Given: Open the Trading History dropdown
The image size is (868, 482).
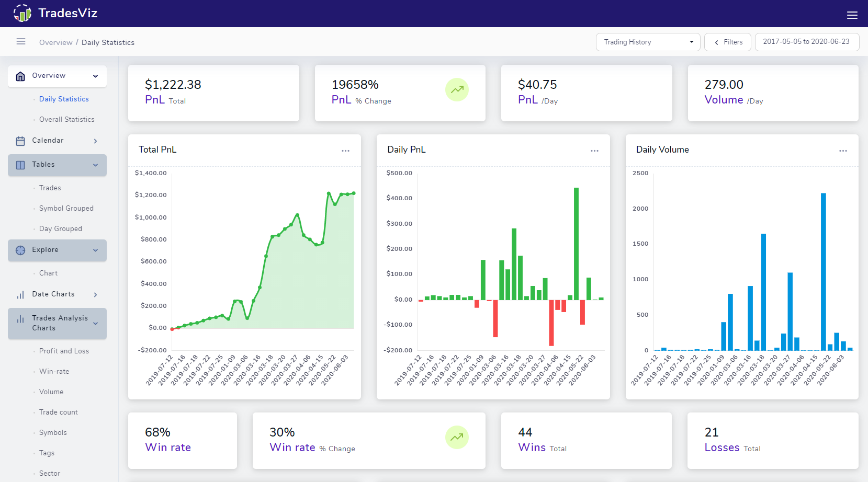Looking at the screenshot, I should [x=648, y=42].
